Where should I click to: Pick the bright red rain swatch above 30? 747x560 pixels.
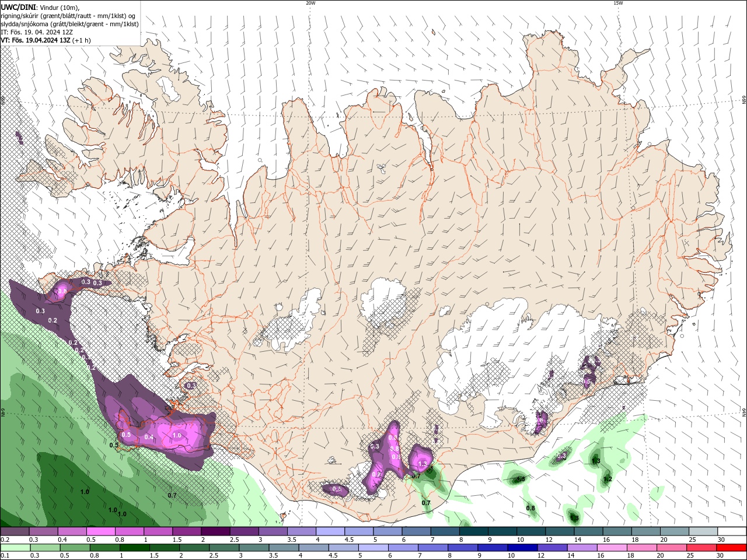pos(732,548)
